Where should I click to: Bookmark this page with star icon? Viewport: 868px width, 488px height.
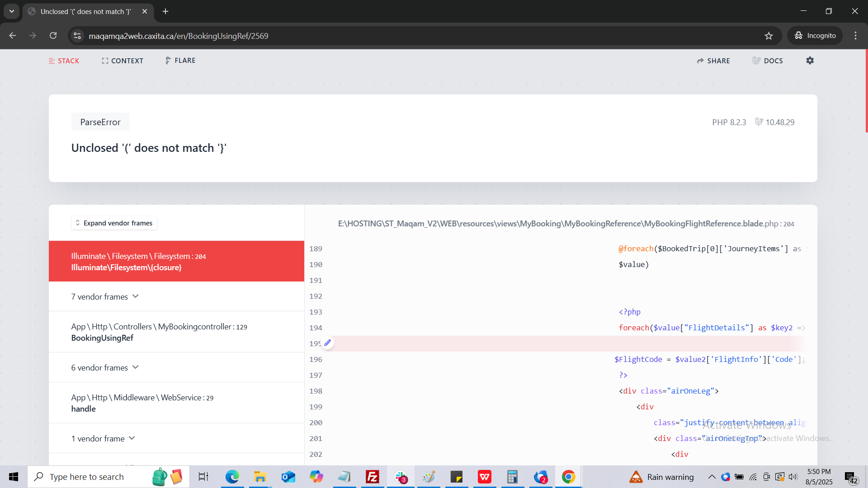[x=769, y=36]
